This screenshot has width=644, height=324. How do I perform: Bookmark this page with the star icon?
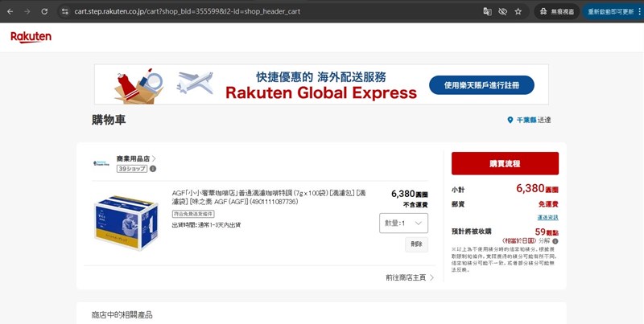coord(518,11)
